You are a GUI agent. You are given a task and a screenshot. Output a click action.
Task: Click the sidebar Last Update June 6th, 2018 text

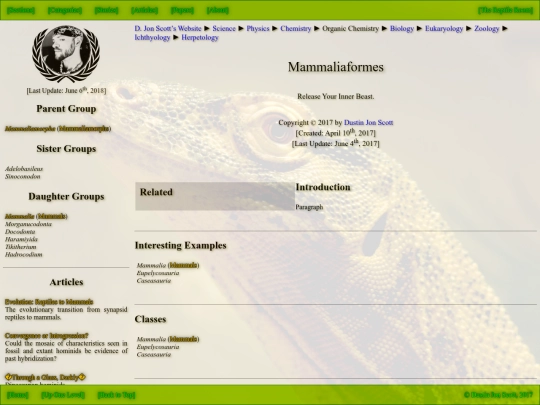[x=66, y=91]
